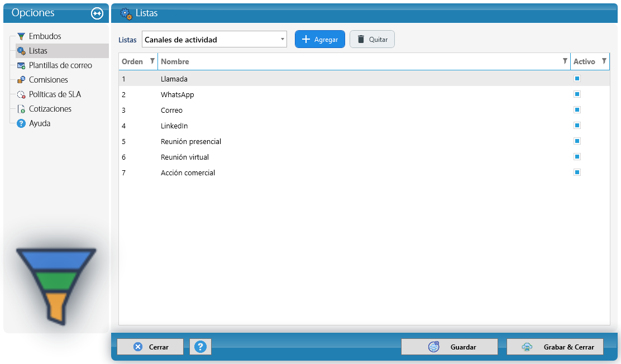Click the gears icon in Listas header
621x364 pixels.
point(126,14)
